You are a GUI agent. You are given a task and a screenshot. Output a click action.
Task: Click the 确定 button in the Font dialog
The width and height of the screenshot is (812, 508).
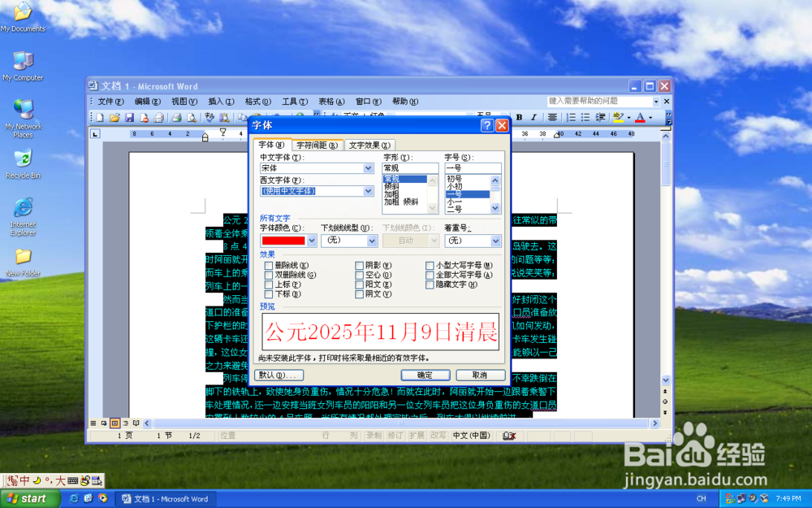[x=425, y=375]
